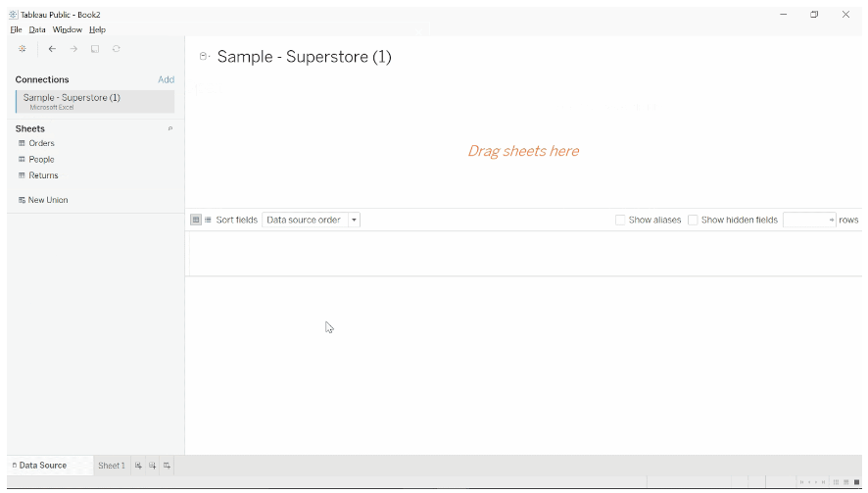
Task: Click the New Worksheet icon
Action: 138,466
